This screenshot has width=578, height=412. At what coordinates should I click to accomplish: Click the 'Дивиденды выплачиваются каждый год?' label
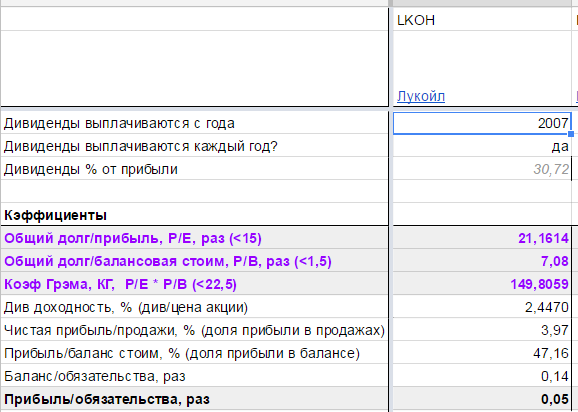pyautogui.click(x=140, y=146)
